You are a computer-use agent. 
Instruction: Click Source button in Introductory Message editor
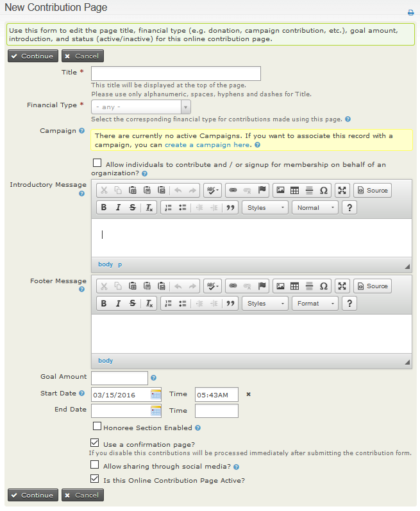pyautogui.click(x=373, y=190)
